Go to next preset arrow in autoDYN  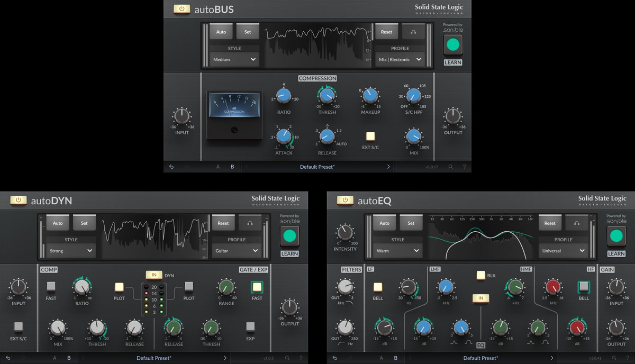(225, 358)
